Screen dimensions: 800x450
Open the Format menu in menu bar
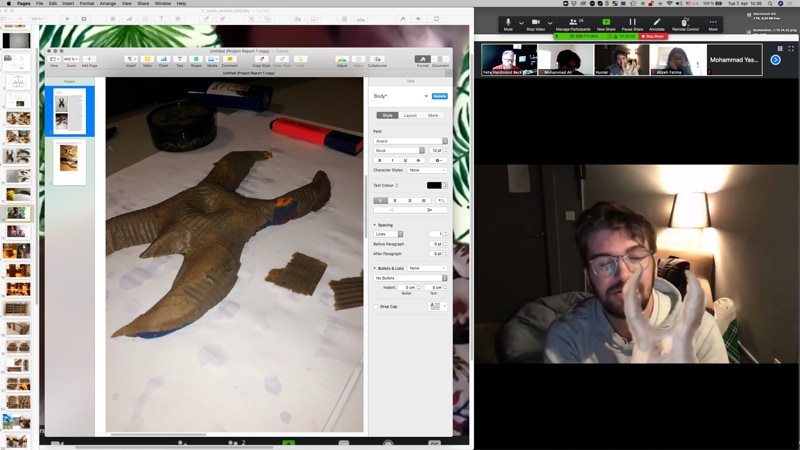[87, 3]
